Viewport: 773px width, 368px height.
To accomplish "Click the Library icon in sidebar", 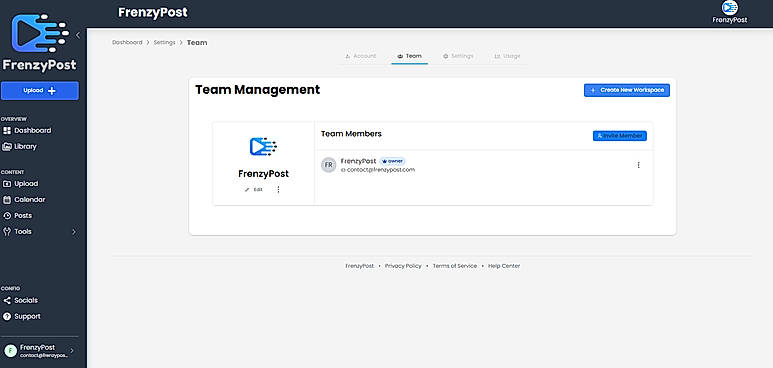I will [6, 147].
